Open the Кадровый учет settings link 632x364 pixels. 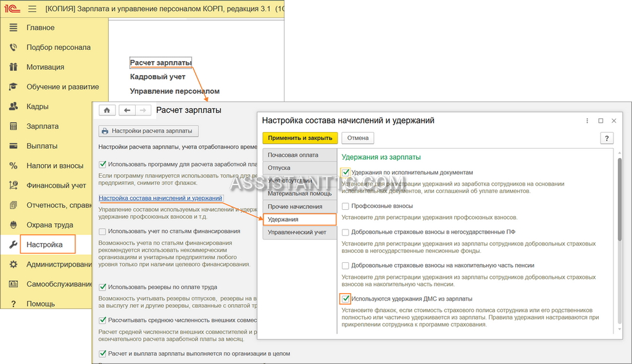pyautogui.click(x=157, y=77)
